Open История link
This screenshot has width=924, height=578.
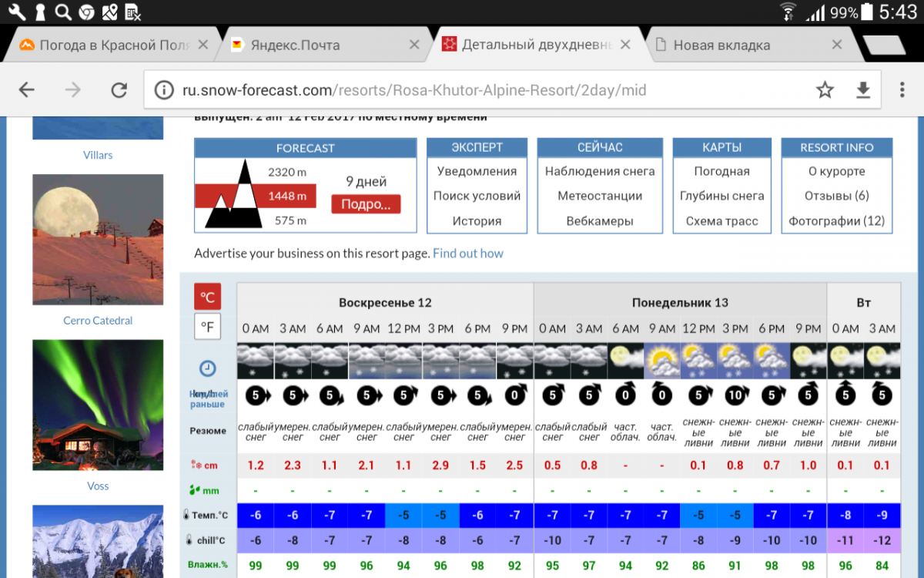point(477,220)
